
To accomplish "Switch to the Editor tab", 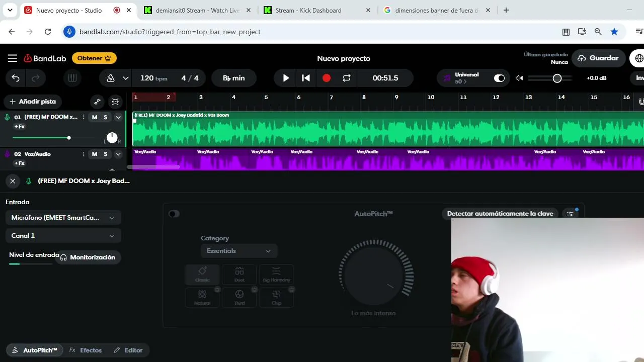I will [128, 350].
